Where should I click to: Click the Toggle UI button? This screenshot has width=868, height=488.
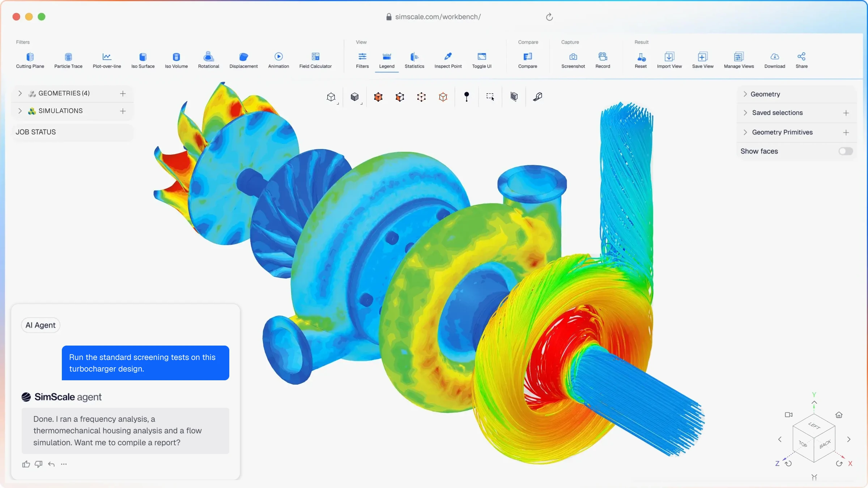(482, 60)
